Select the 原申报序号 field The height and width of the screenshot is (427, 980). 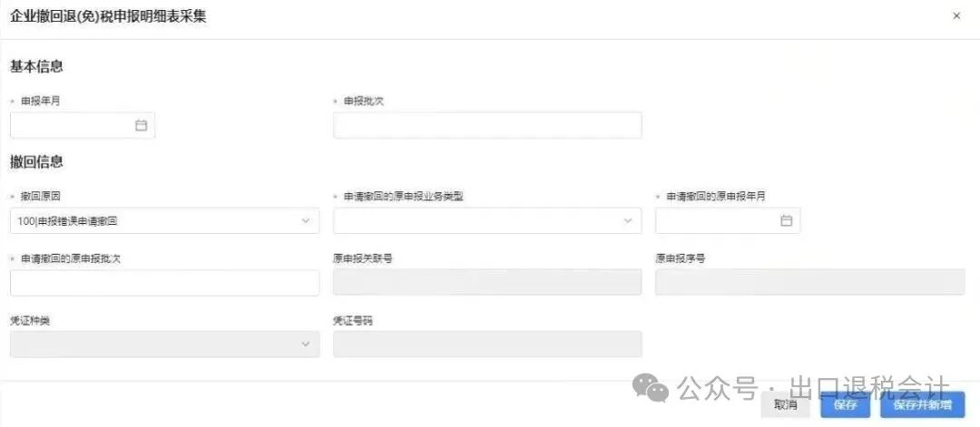tap(809, 283)
